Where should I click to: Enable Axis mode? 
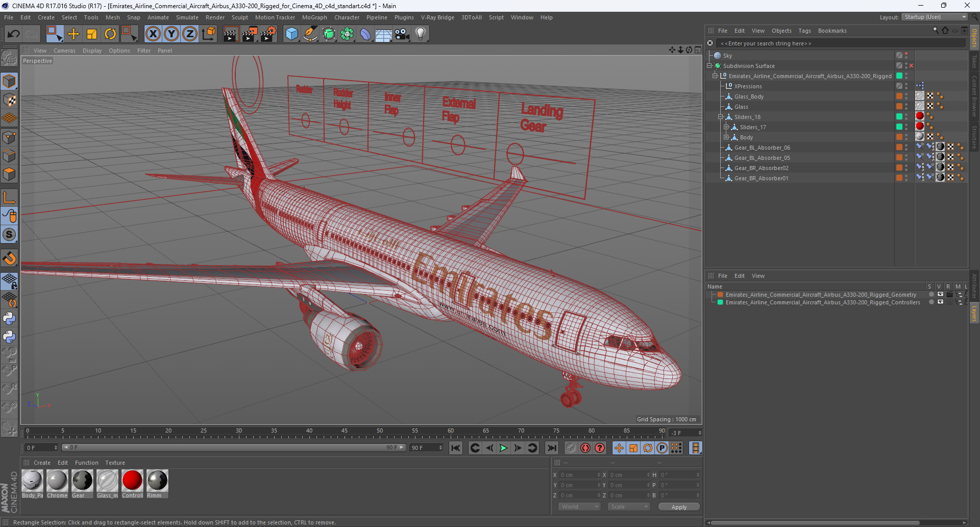[9, 198]
